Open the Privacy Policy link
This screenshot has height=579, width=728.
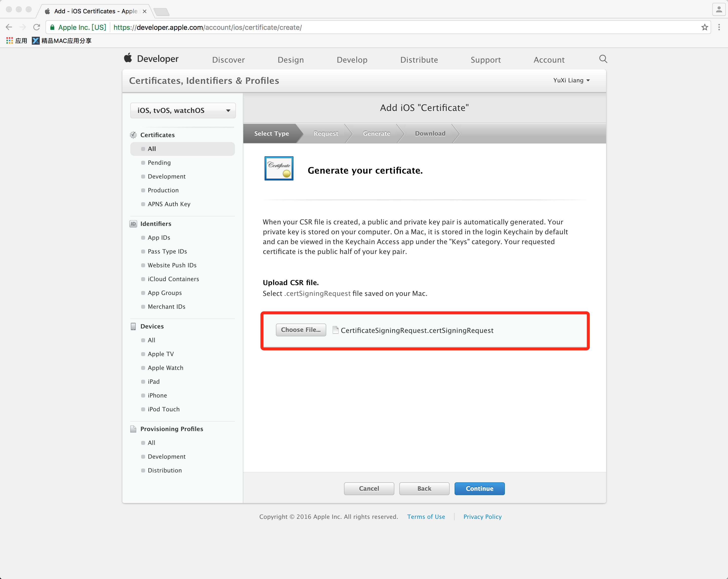tap(482, 517)
